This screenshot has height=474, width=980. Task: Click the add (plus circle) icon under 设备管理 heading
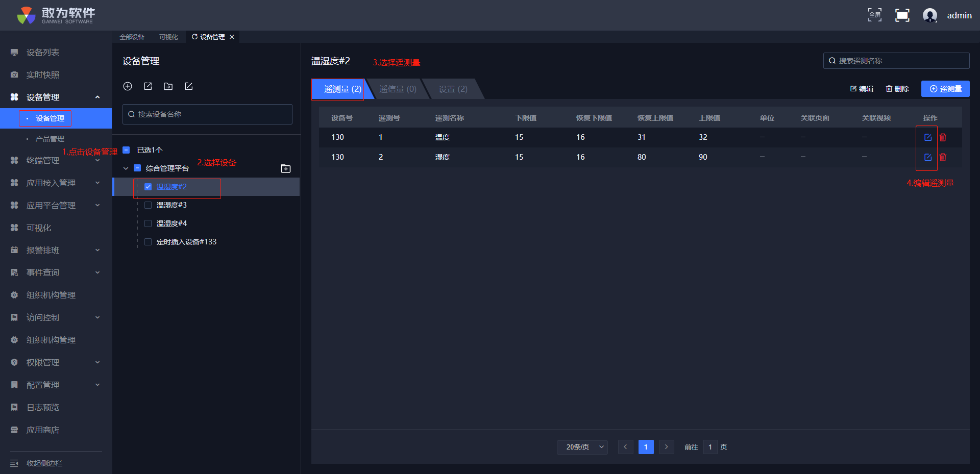[x=128, y=86]
